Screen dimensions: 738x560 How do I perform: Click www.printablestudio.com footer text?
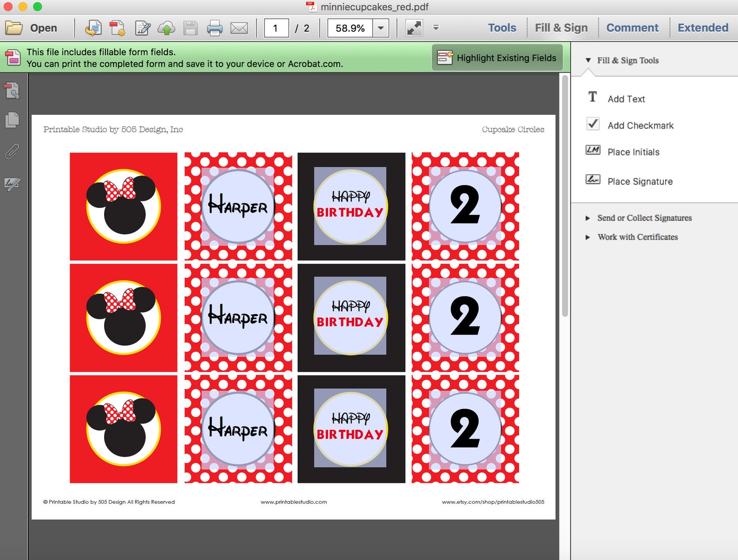294,502
